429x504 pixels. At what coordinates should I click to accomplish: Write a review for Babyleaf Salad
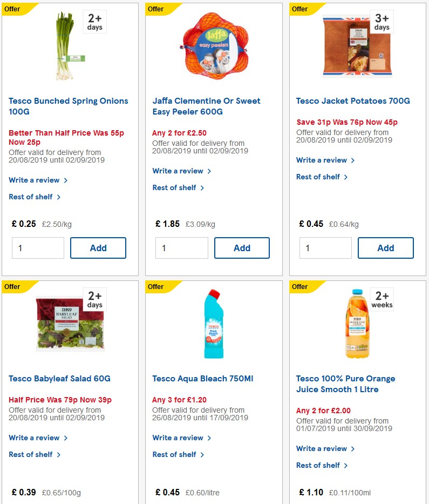click(35, 438)
